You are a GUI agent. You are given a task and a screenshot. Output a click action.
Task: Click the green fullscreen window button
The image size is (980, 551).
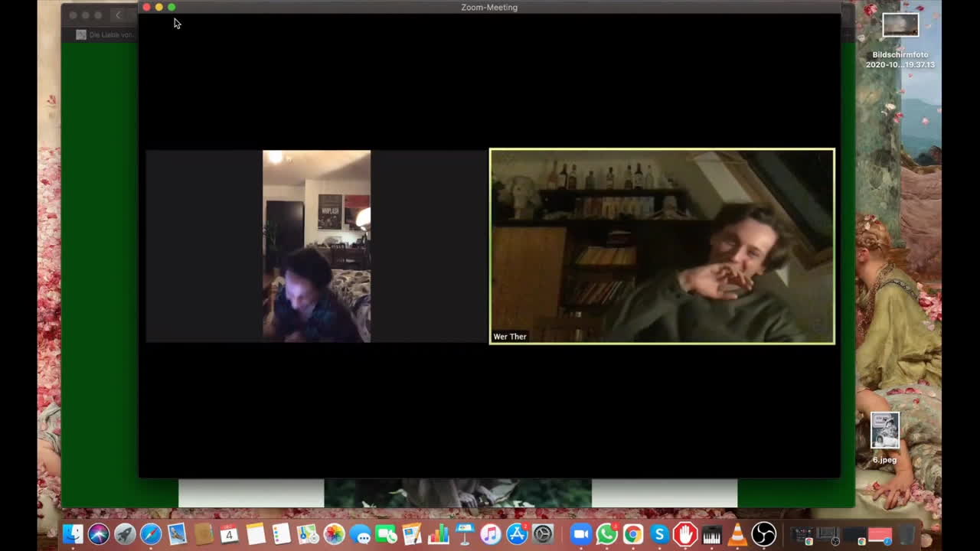(x=171, y=8)
